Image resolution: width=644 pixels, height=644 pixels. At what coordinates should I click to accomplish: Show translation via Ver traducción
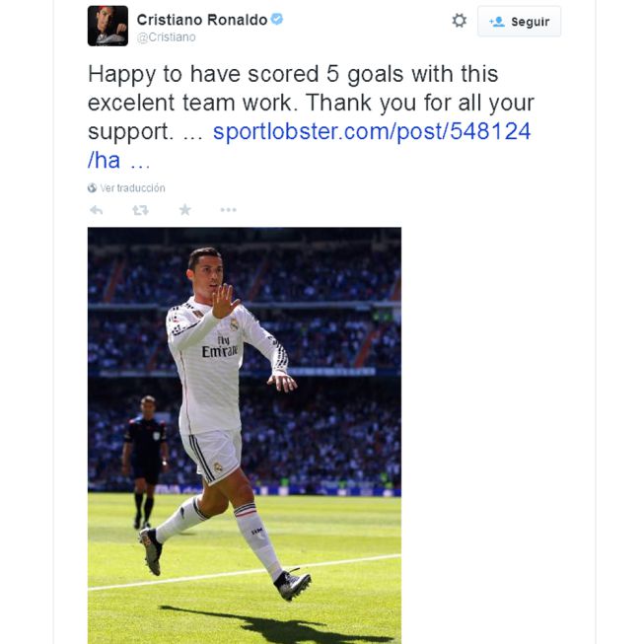click(133, 188)
